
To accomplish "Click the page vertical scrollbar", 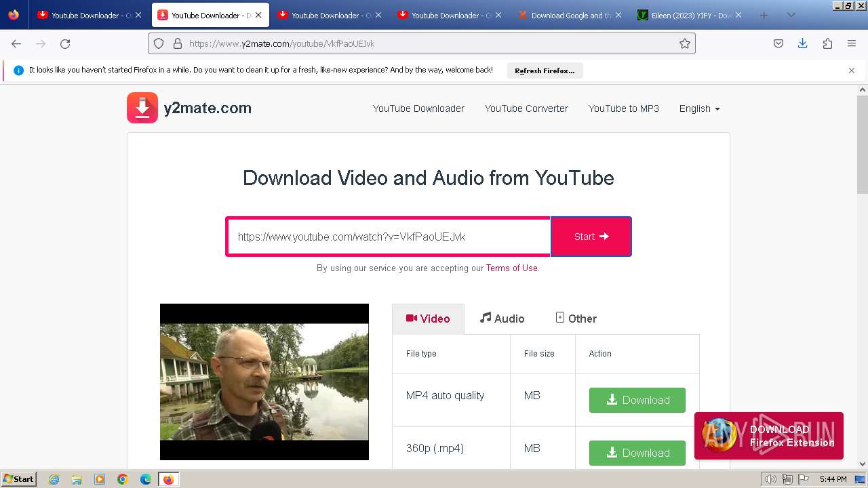I will (x=863, y=144).
